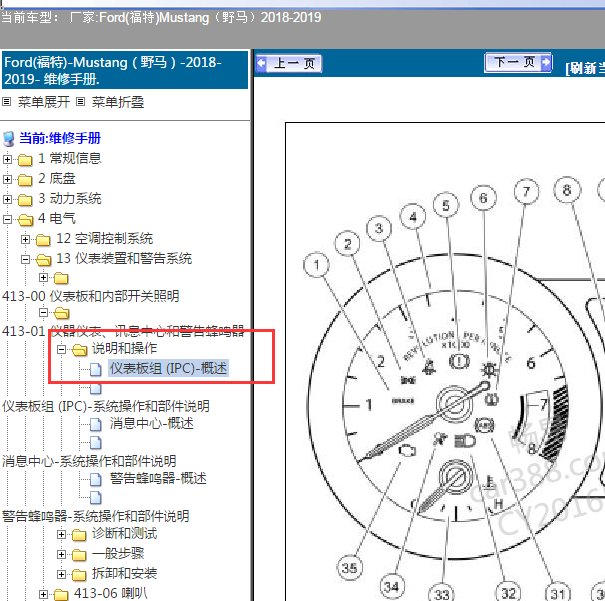Collapse the 13 仪表装置和警告系统 node
Image resolution: width=605 pixels, height=601 pixels.
coord(25,260)
